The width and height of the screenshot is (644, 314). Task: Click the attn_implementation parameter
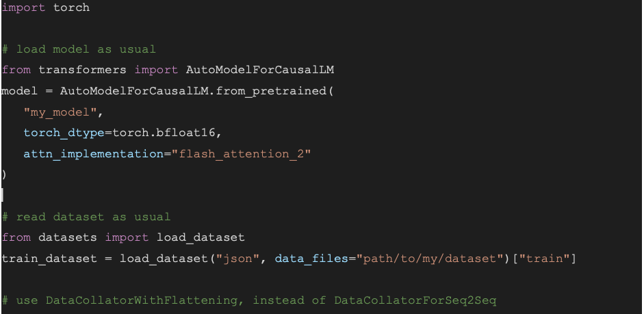[94, 154]
